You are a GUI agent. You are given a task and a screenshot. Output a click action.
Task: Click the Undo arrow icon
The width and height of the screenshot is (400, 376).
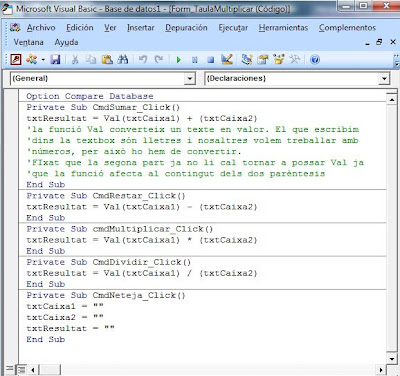pos(143,60)
